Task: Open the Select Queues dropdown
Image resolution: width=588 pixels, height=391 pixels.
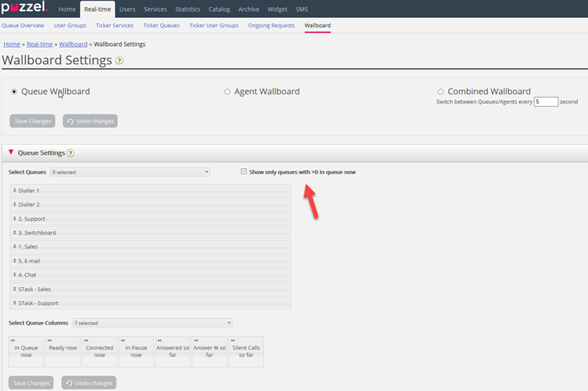Action: [x=130, y=172]
